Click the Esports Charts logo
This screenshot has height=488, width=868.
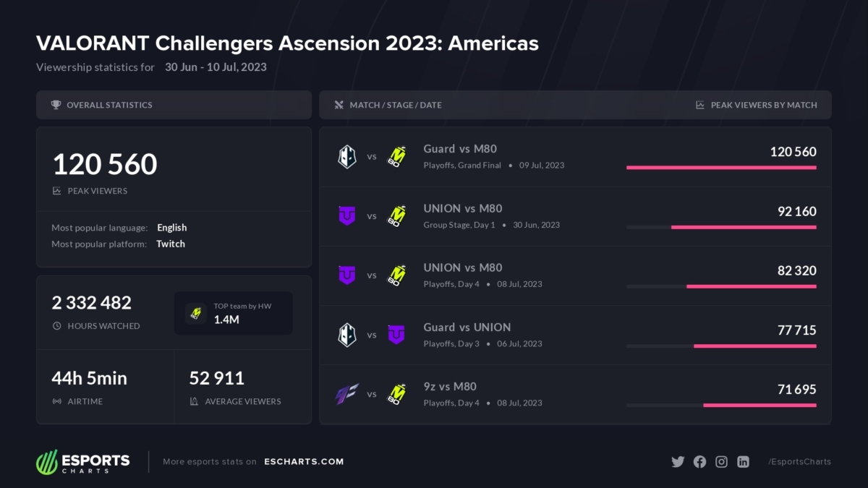click(83, 462)
